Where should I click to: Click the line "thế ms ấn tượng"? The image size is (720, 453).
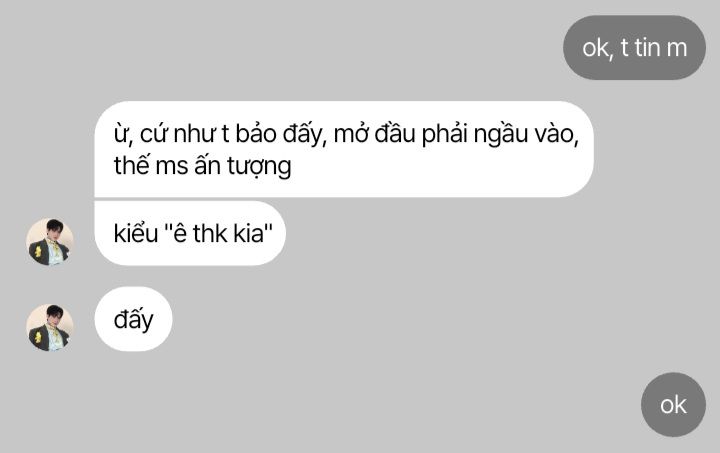coord(202,166)
